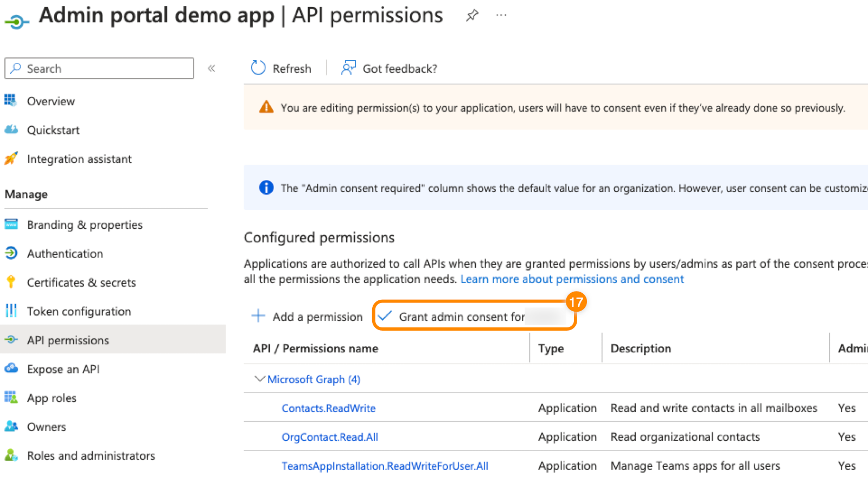This screenshot has width=868, height=477.
Task: Click the Refresh circular arrow icon
Action: point(258,68)
